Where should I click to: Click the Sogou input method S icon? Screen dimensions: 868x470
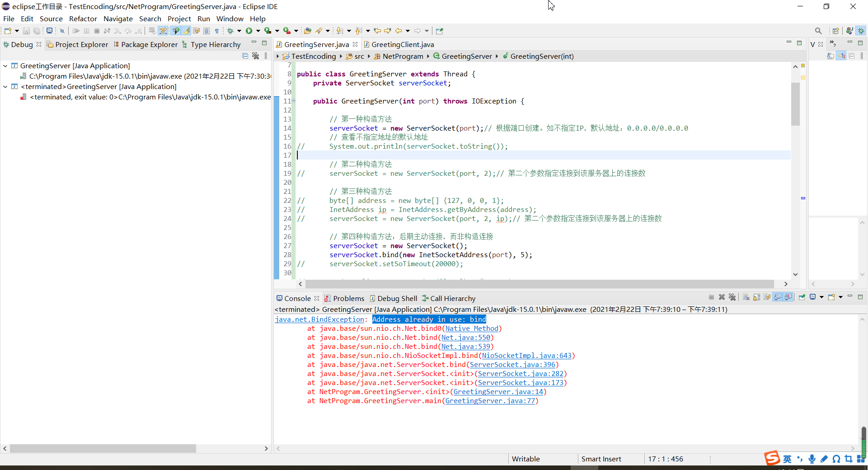[x=772, y=458]
